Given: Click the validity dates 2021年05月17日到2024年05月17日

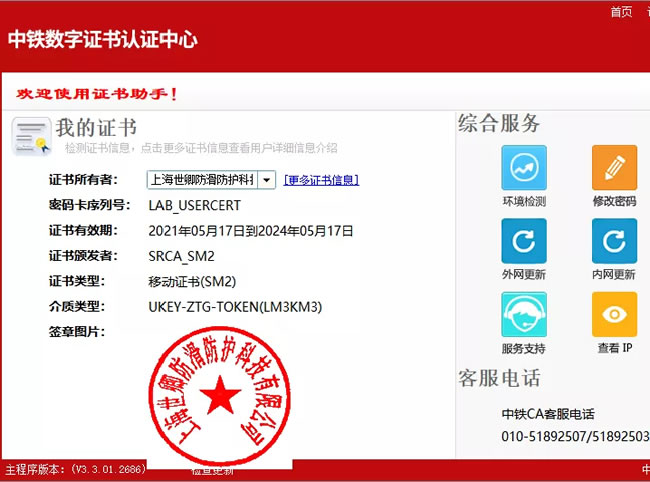Looking at the screenshot, I should click(250, 231).
